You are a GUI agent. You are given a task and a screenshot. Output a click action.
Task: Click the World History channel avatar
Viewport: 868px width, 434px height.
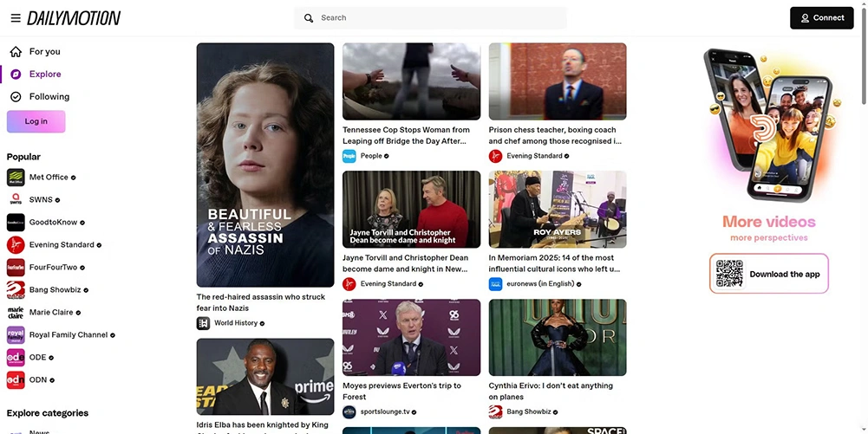pyautogui.click(x=203, y=323)
